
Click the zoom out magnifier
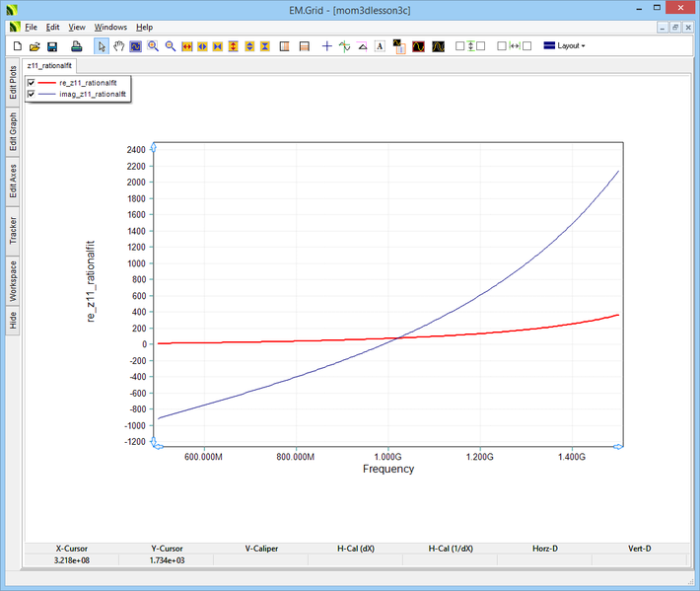(170, 46)
